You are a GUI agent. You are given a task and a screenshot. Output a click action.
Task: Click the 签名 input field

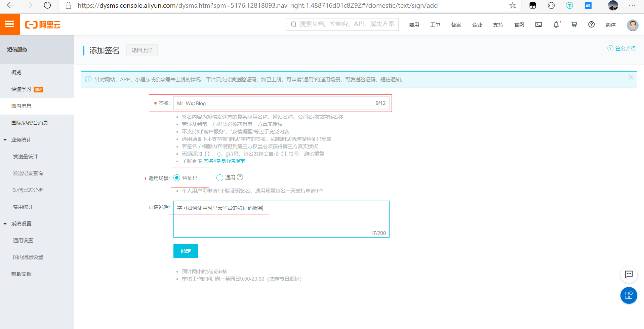[281, 103]
